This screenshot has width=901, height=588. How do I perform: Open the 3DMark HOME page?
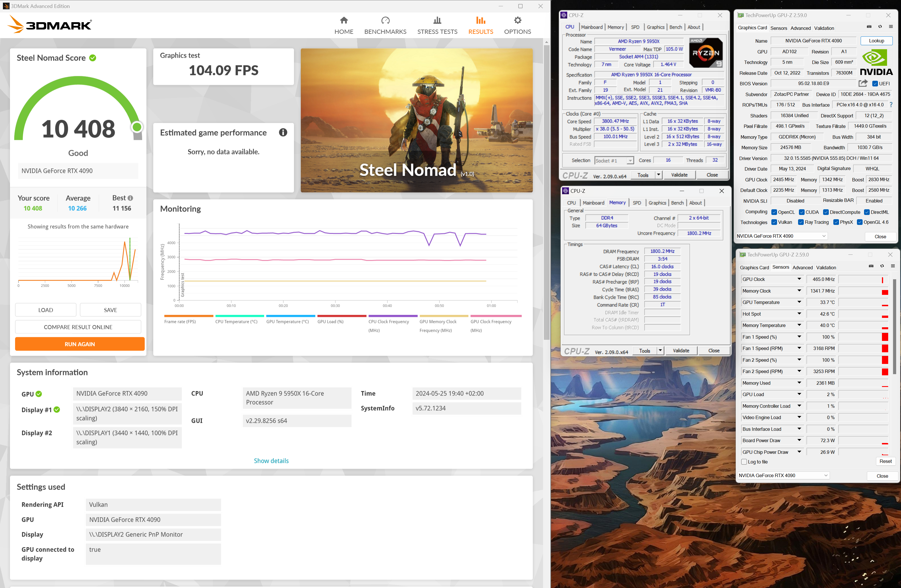[343, 25]
